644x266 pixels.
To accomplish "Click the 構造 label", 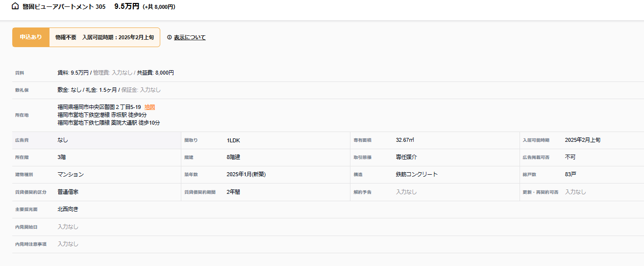I will click(358, 175).
